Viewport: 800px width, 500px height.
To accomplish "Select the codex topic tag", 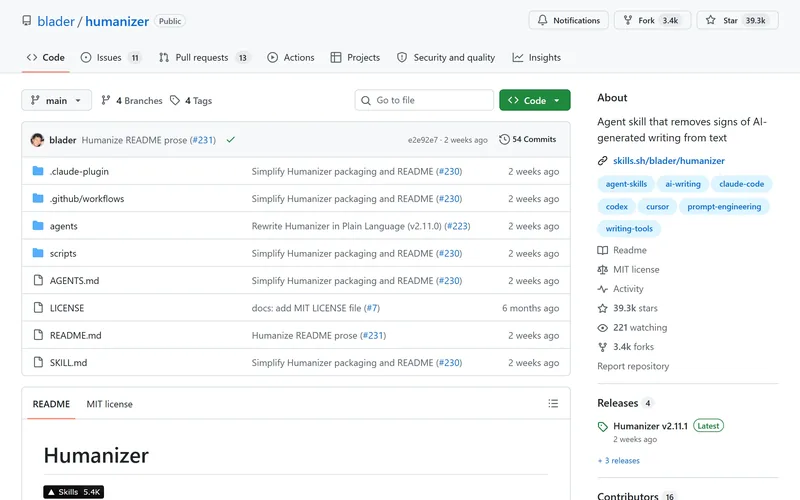I will pos(616,207).
